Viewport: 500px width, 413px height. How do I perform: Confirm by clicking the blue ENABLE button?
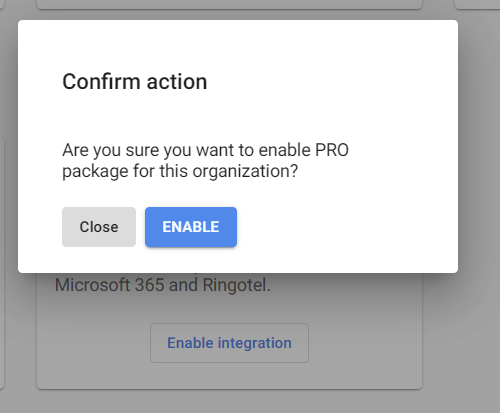point(191,227)
